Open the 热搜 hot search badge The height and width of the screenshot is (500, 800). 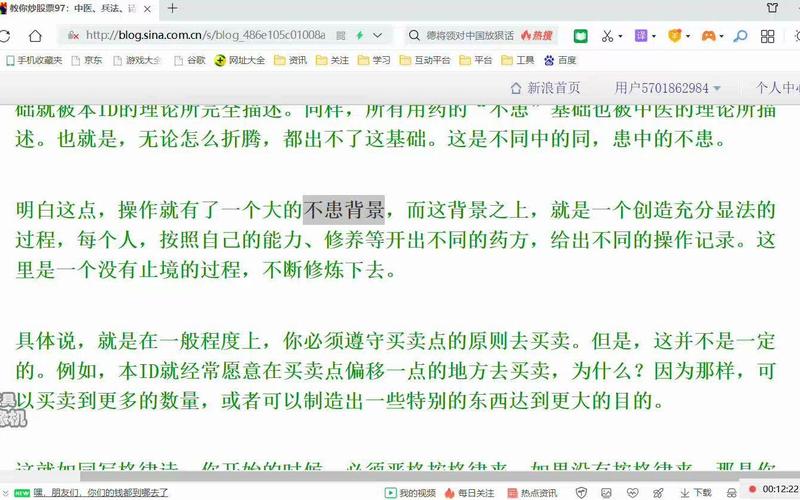537,35
